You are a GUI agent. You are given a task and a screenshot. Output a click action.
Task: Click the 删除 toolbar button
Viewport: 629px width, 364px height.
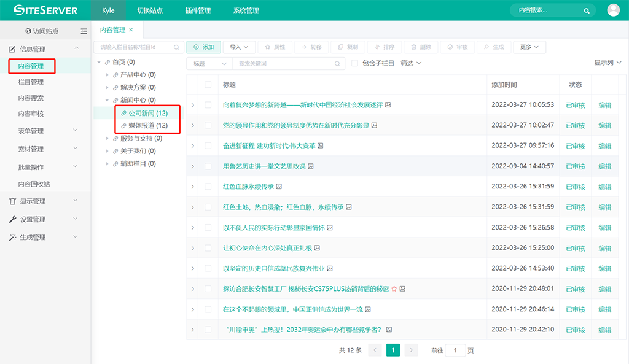coord(421,47)
